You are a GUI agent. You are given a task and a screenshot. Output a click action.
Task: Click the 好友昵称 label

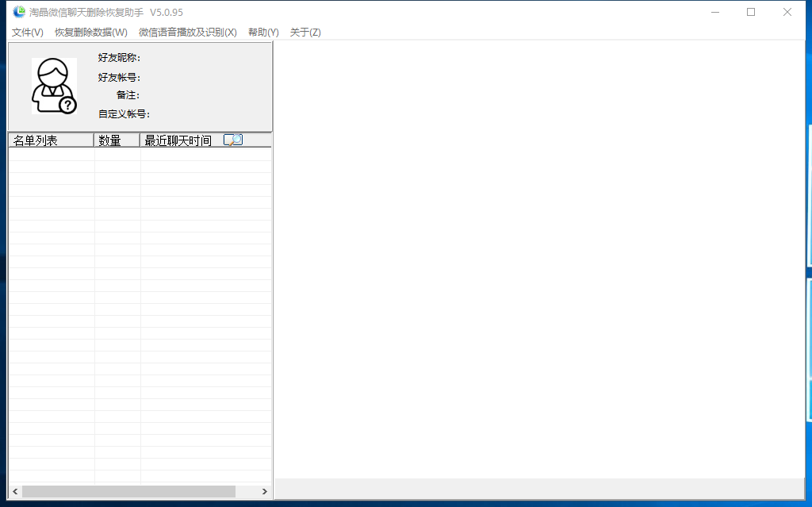tap(119, 58)
